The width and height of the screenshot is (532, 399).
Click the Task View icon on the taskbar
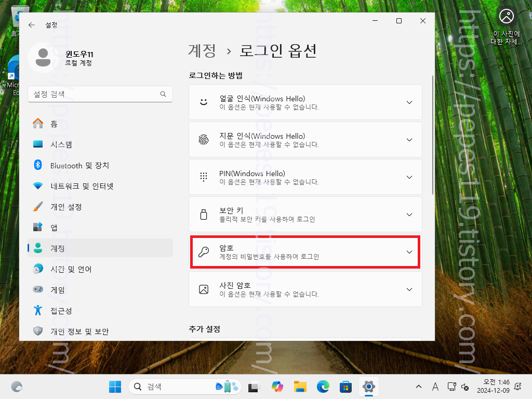[254, 387]
